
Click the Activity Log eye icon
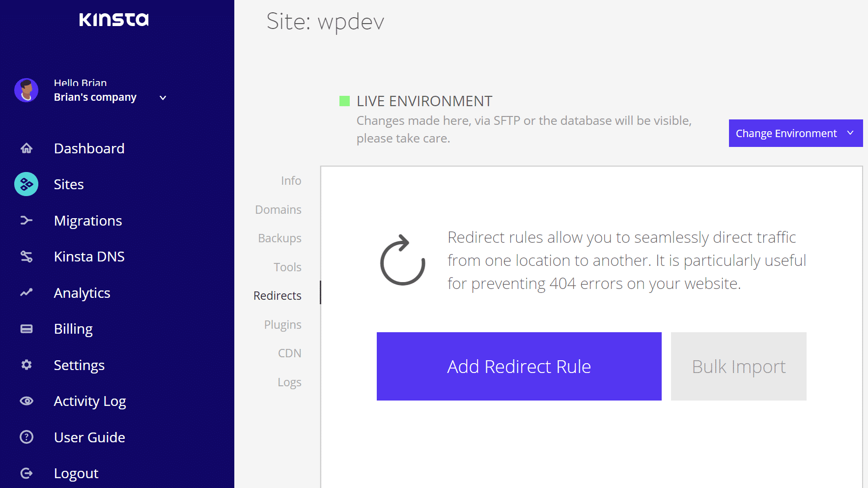tap(27, 401)
